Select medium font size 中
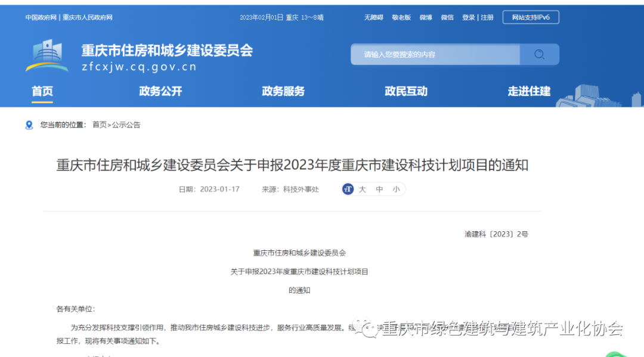Screen dimensions: 644x357 [379, 190]
